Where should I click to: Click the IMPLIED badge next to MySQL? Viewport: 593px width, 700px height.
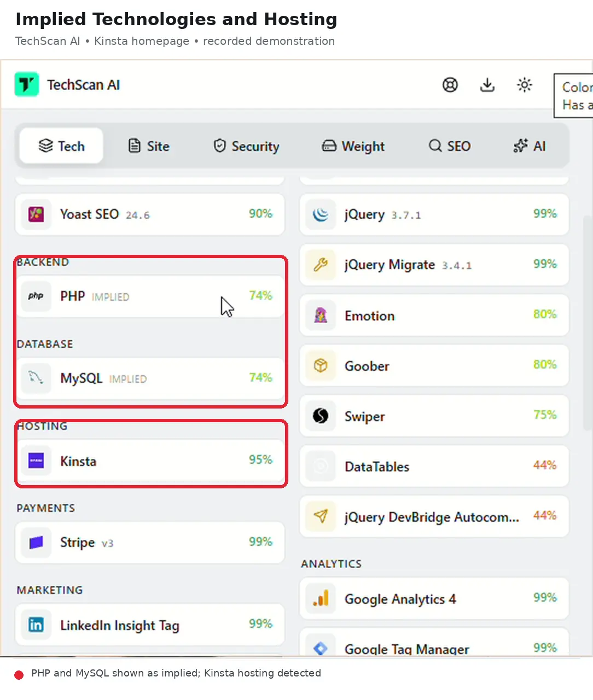point(128,379)
